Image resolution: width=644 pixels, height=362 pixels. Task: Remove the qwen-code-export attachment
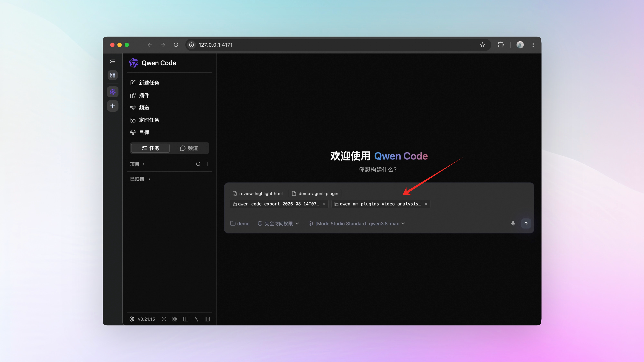tap(324, 204)
